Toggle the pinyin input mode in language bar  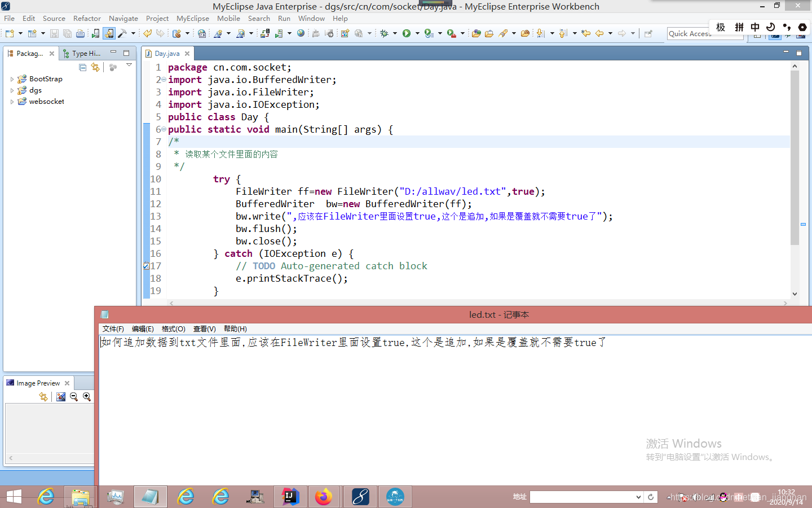tap(739, 27)
